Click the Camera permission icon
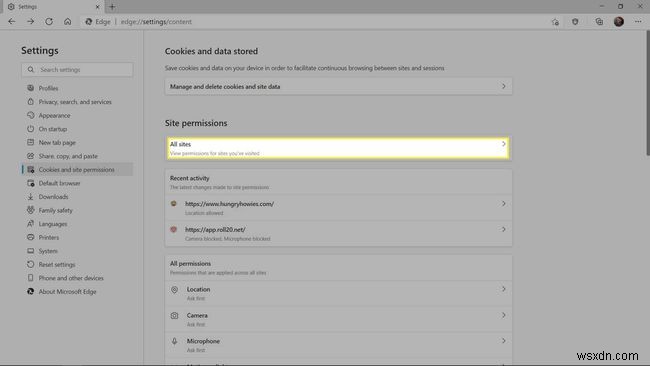The height and width of the screenshot is (366, 650). pos(175,316)
